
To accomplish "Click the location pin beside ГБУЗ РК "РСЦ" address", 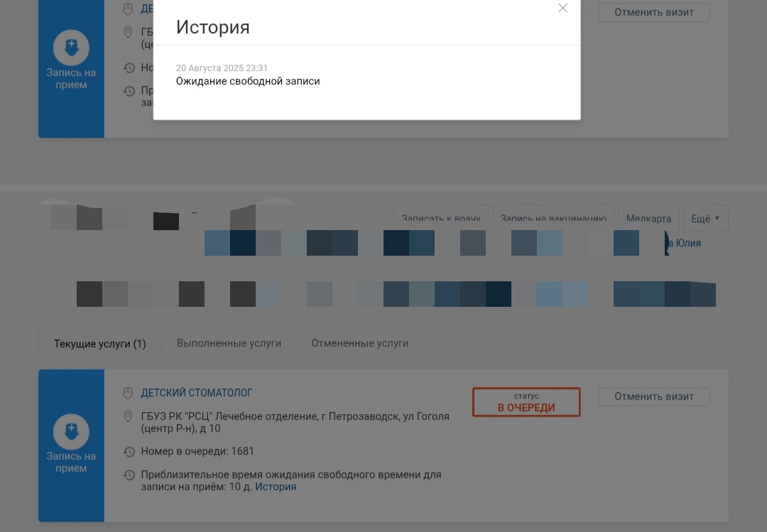I will pos(129,416).
